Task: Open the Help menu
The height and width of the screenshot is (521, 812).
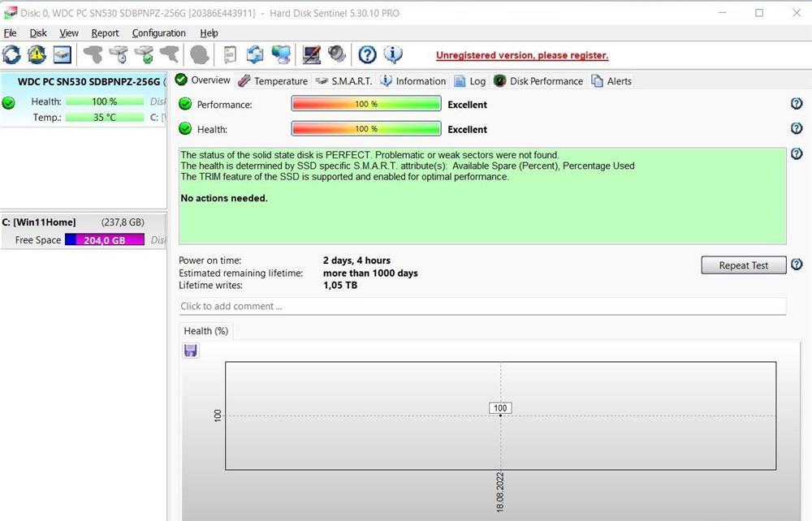Action: tap(209, 33)
